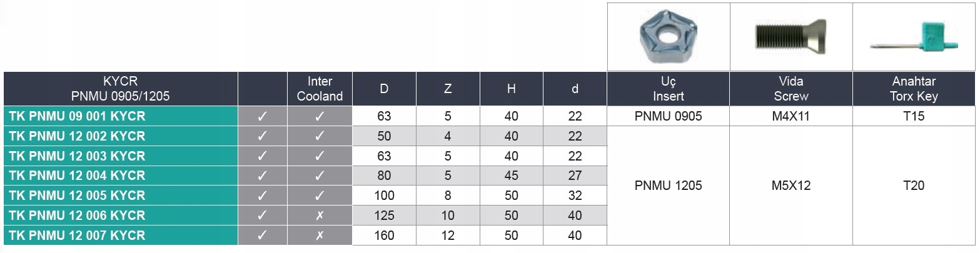Click Inter Cooland X mark for PNMU 12 007
This screenshot has width=980, height=253.
320,236
